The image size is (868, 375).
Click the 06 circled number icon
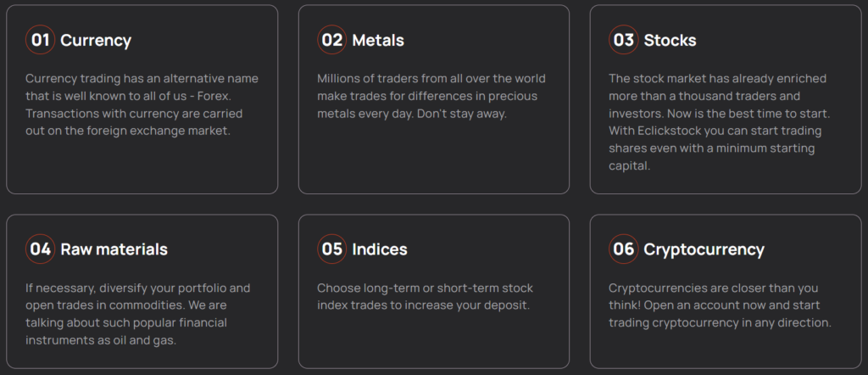click(624, 249)
